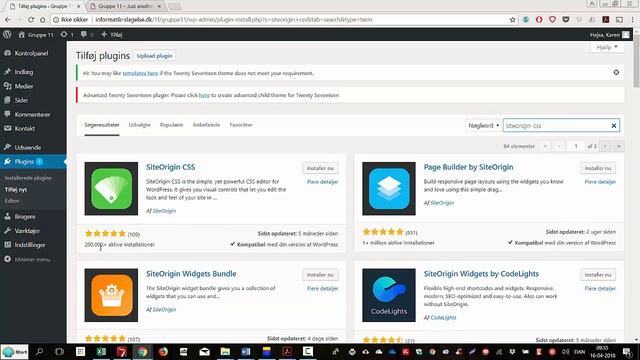This screenshot has width=640, height=360.
Task: Open Firefox from taskbar
Action: coord(163,351)
